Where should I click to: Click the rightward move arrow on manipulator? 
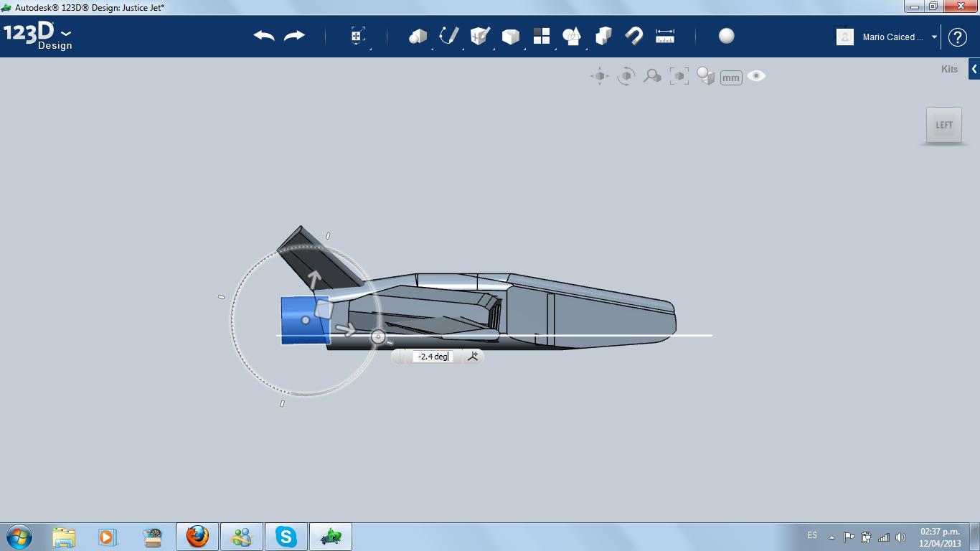pyautogui.click(x=347, y=329)
